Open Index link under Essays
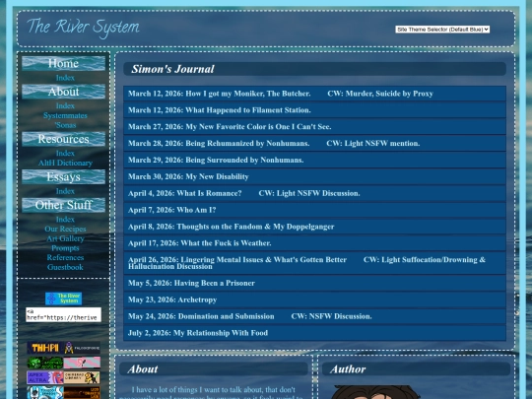The height and width of the screenshot is (399, 532). pos(65,191)
